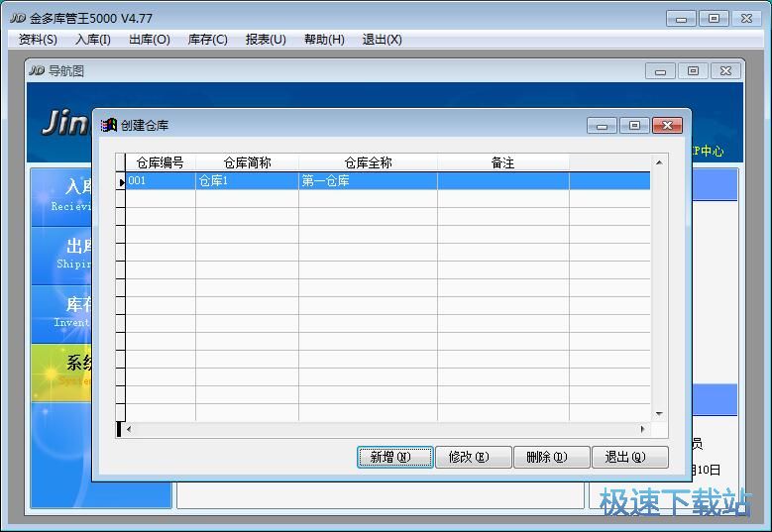Select the 001 warehouse number cell
This screenshot has height=532, width=772.
pos(161,180)
